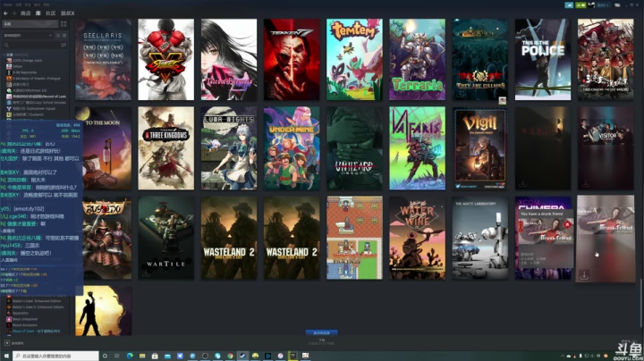
Task: Click the Windows taskbar search box
Action: click(x=55, y=356)
